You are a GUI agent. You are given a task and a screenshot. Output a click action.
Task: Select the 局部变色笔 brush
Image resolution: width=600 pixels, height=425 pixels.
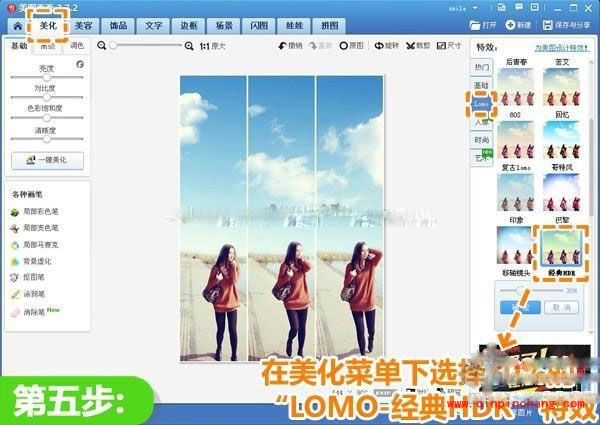[x=35, y=228]
